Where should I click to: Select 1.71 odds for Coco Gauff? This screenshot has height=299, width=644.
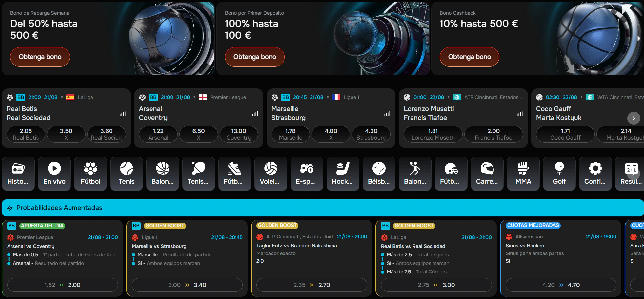[x=565, y=134]
